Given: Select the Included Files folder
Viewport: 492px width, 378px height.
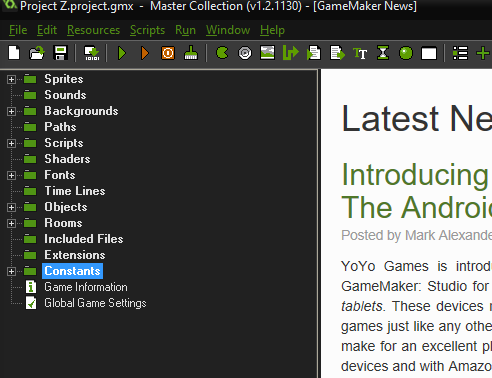Looking at the screenshot, I should pos(84,239).
